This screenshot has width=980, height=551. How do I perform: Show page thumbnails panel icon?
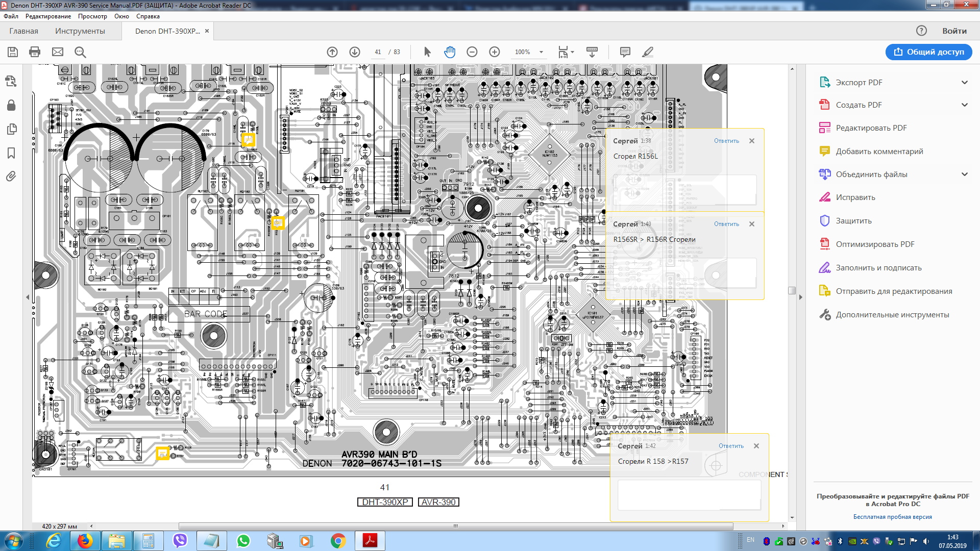(x=11, y=129)
